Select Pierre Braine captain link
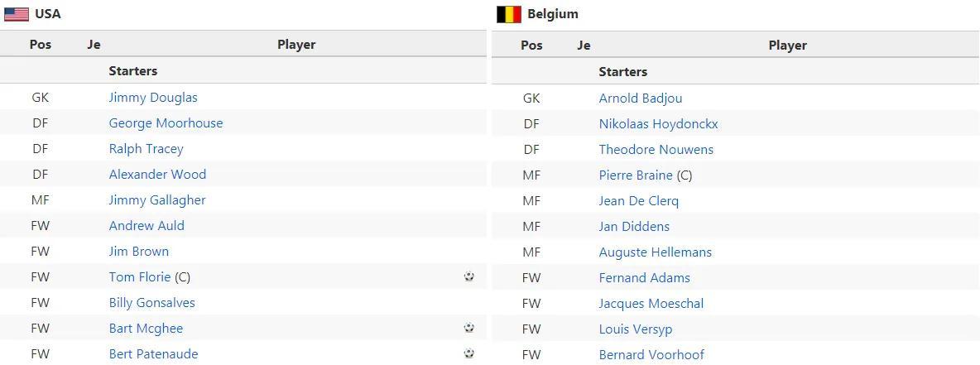Viewport: 980px width, 365px height. (636, 175)
